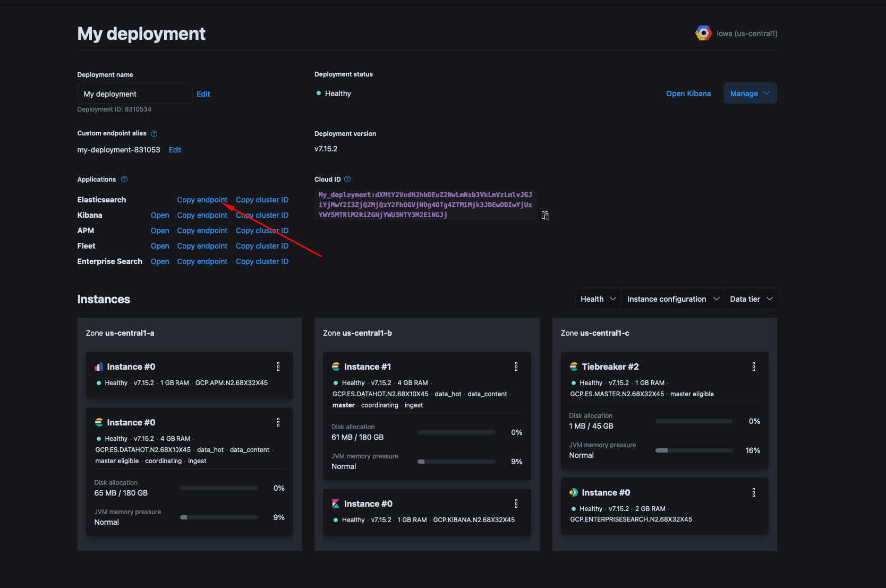The height and width of the screenshot is (588, 886).
Task: Click GCP.ENTERPRISESEARCH.N2.68X32X45 configuration text
Action: pos(631,519)
